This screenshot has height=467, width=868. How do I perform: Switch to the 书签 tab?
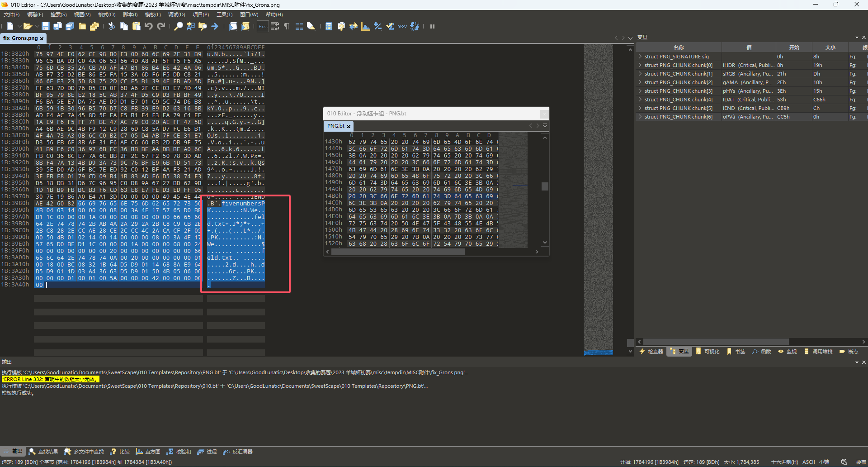coord(736,352)
